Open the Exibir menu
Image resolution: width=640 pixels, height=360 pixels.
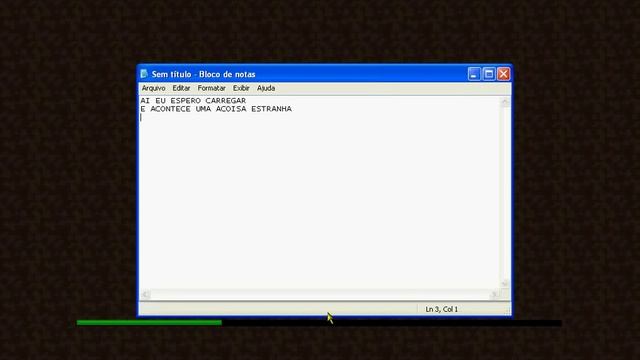tap(241, 88)
